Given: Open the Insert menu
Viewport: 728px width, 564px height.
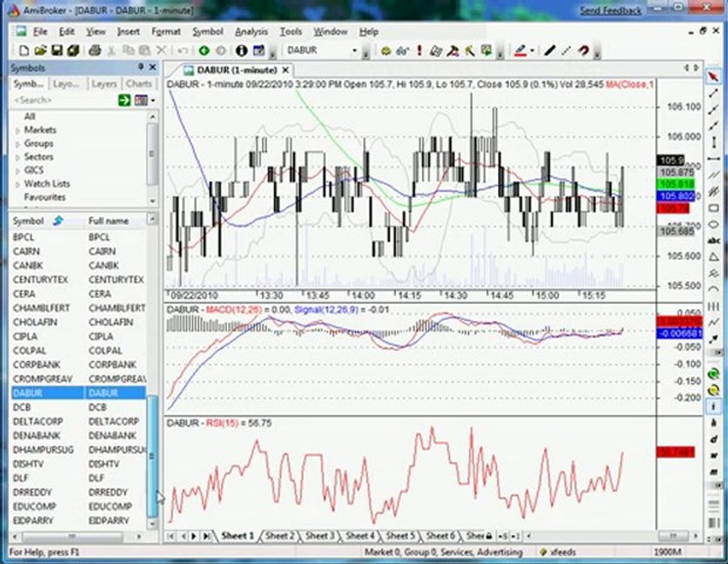Looking at the screenshot, I should coord(128,31).
